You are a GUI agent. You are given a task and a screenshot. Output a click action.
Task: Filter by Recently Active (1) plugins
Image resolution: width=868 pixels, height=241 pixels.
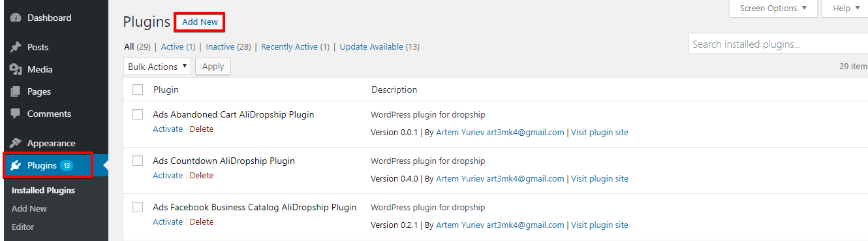pyautogui.click(x=296, y=47)
